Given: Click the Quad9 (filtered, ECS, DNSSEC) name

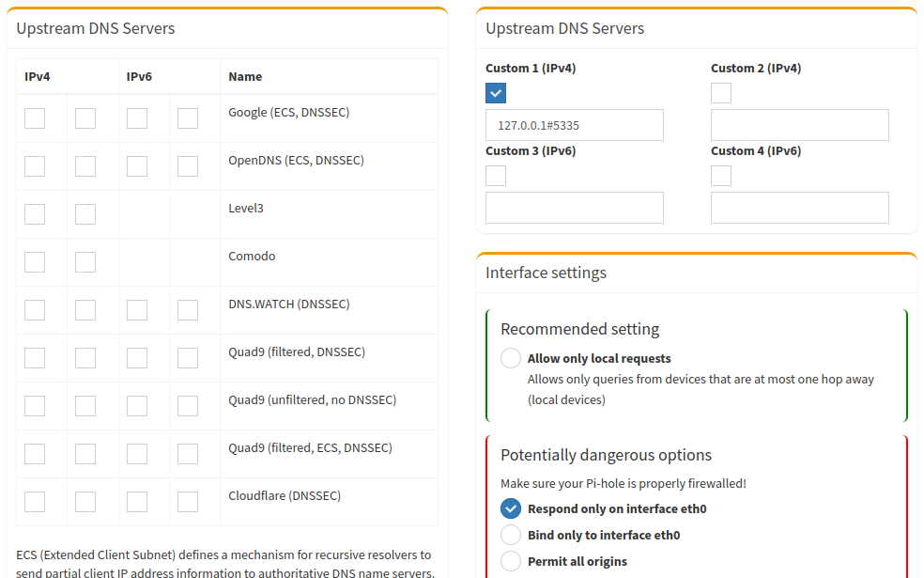Looking at the screenshot, I should point(311,447).
